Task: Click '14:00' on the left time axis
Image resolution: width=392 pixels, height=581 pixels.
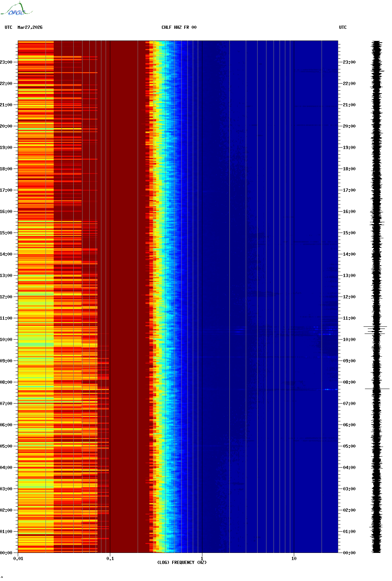Action: tap(6, 254)
